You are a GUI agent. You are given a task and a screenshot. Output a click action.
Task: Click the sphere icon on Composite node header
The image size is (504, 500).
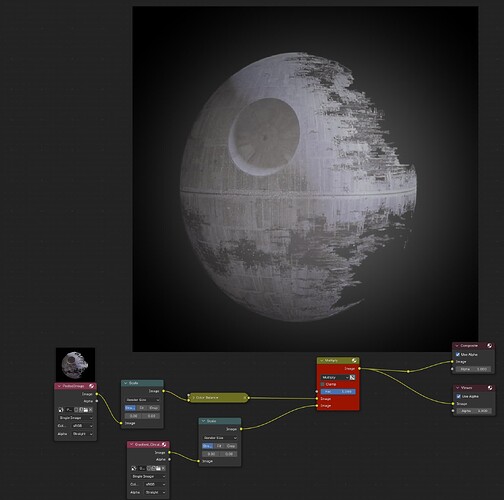[490, 346]
